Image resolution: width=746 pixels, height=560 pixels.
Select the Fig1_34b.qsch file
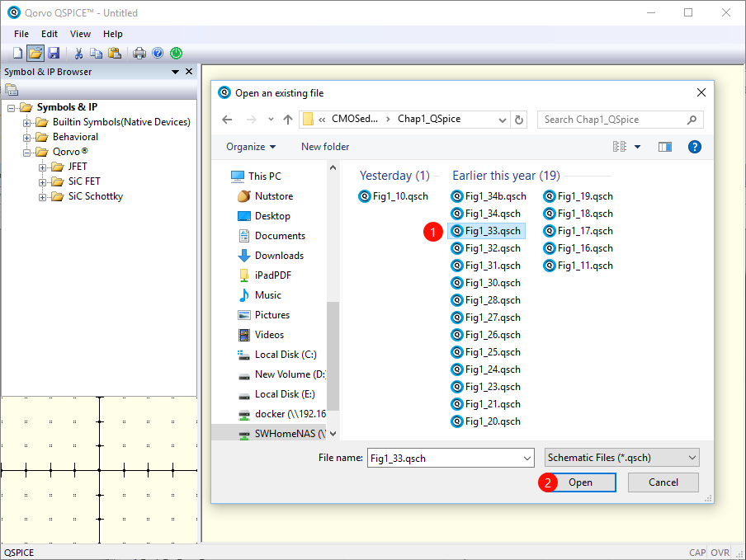tap(489, 196)
